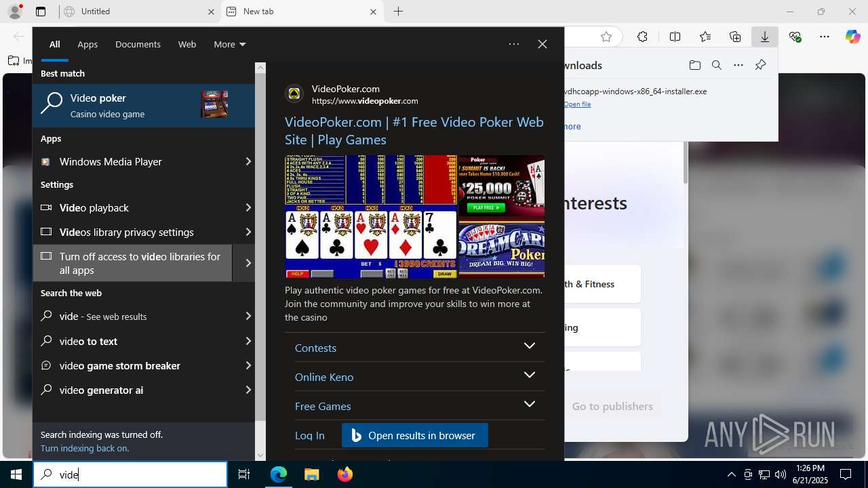The height and width of the screenshot is (488, 868).
Task: Open volume control in system tray
Action: (780, 474)
